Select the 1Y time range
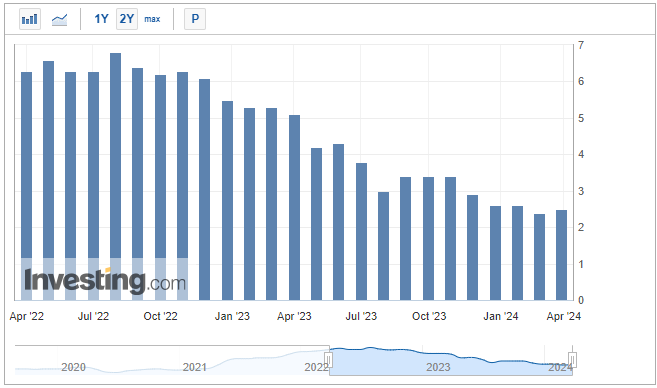 (x=101, y=19)
